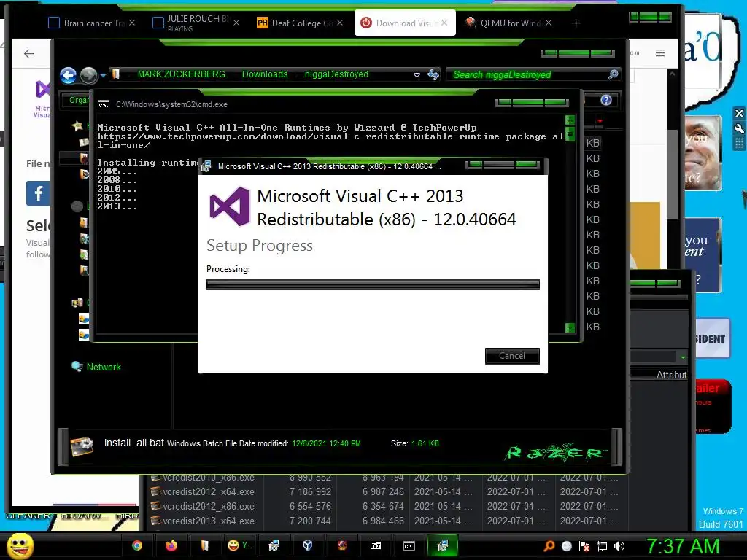Click the Explorer Back arrow button
The height and width of the screenshot is (560, 747).
click(x=68, y=75)
